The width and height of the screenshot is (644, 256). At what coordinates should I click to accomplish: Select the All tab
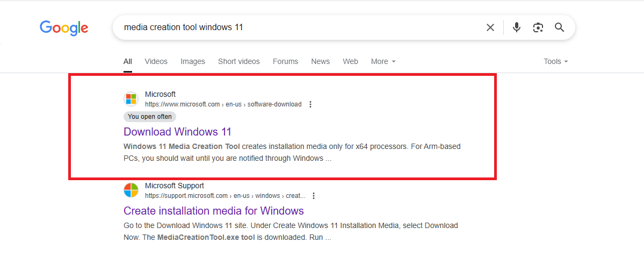[128, 61]
